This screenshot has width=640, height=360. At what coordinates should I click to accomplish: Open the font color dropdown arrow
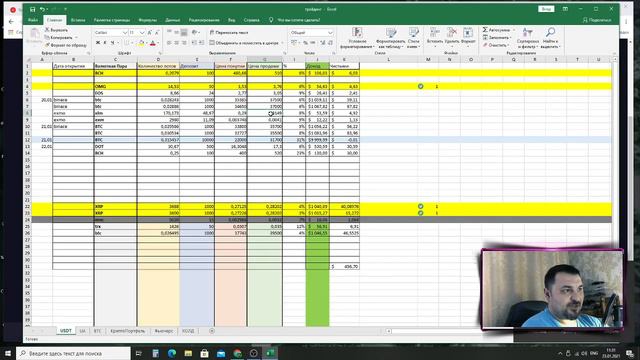158,42
